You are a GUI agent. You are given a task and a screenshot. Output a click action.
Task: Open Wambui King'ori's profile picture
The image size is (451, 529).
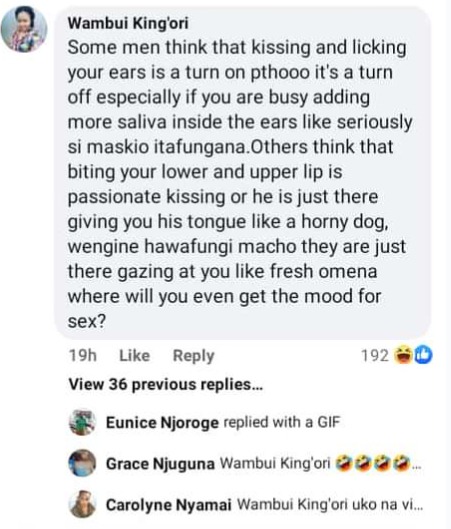[24, 29]
